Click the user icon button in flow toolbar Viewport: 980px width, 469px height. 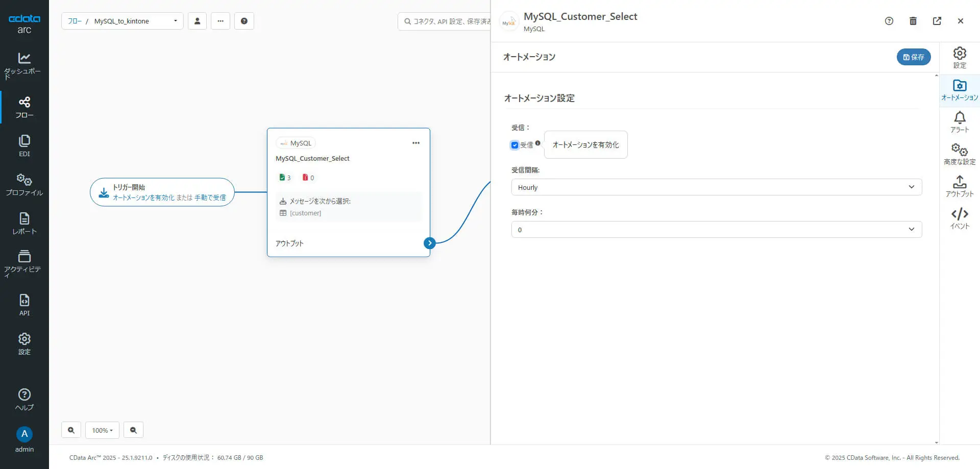point(197,21)
